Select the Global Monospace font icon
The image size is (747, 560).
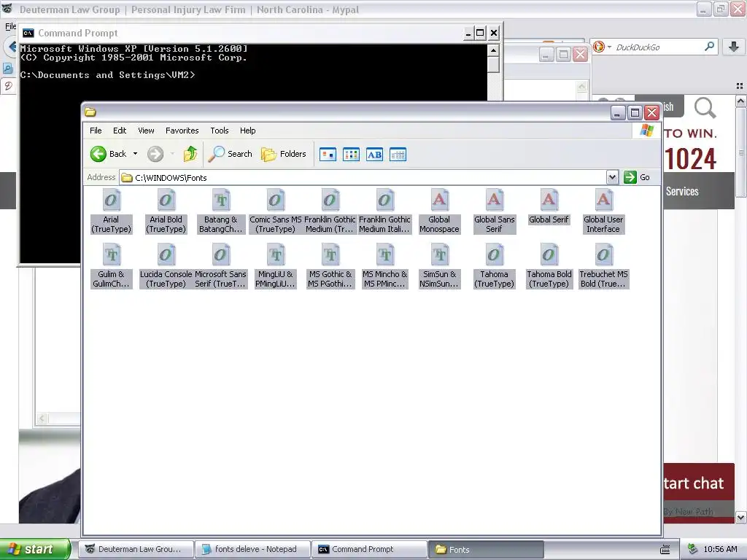point(439,211)
